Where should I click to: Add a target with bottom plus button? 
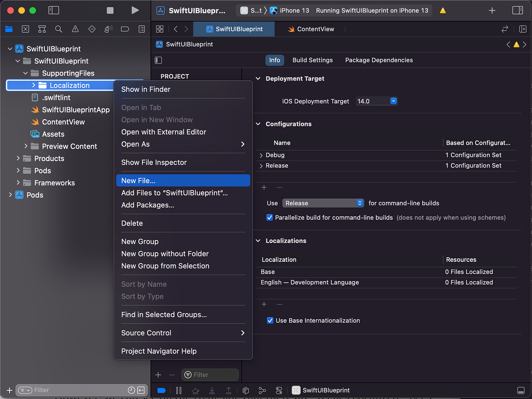(158, 375)
